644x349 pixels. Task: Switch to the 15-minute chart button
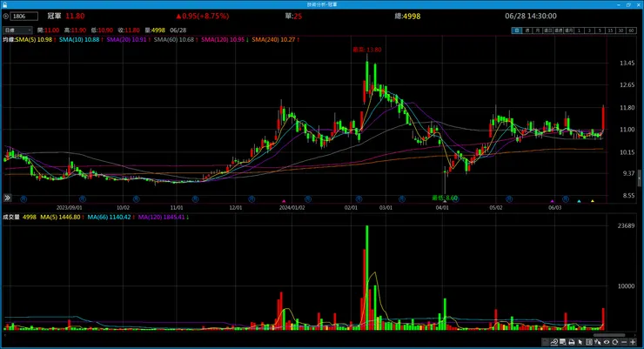click(611, 30)
